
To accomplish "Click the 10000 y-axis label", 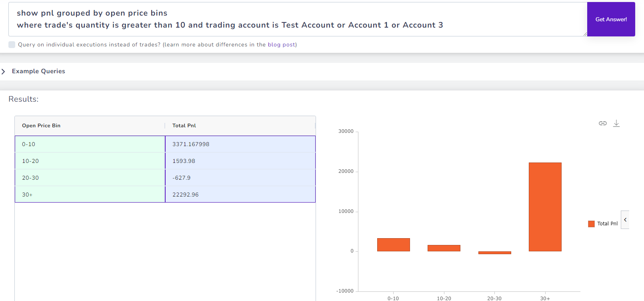I will (346, 211).
